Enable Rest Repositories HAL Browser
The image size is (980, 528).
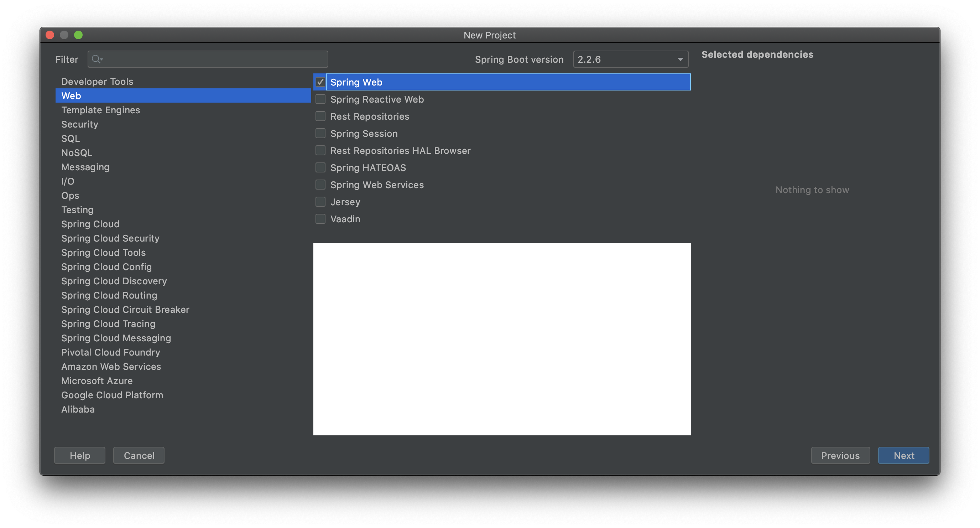coord(320,150)
